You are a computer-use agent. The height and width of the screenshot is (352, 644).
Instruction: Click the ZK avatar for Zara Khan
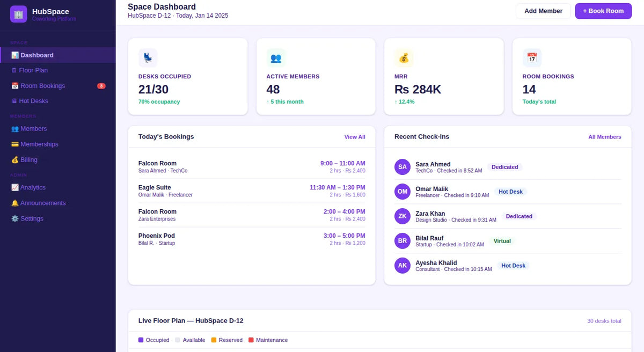coord(402,216)
